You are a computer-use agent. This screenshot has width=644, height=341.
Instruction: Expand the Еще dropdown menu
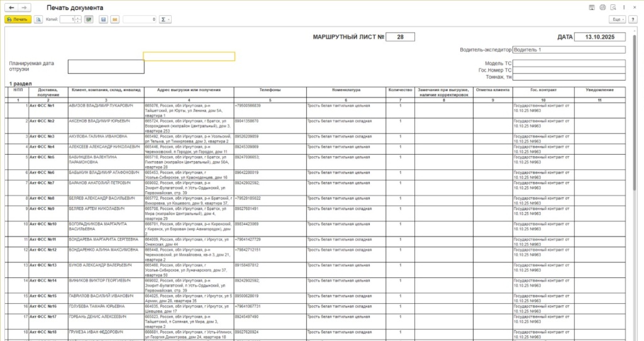coord(618,20)
